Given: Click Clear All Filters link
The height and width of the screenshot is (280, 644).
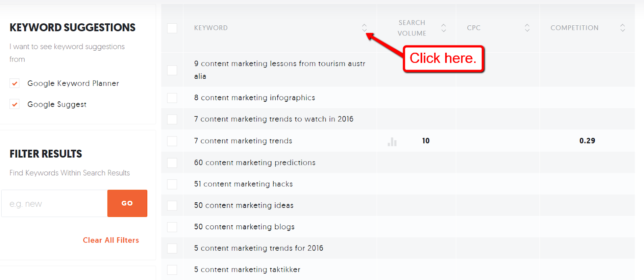Looking at the screenshot, I should pos(111,240).
